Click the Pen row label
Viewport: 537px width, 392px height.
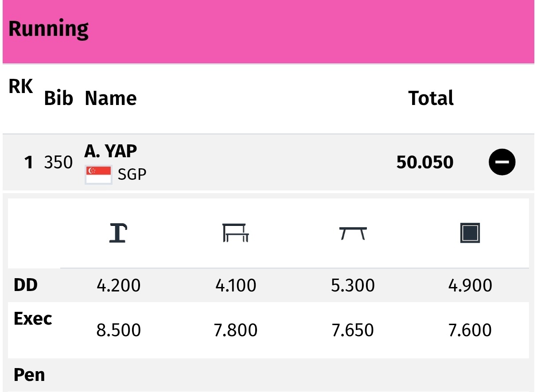point(29,375)
